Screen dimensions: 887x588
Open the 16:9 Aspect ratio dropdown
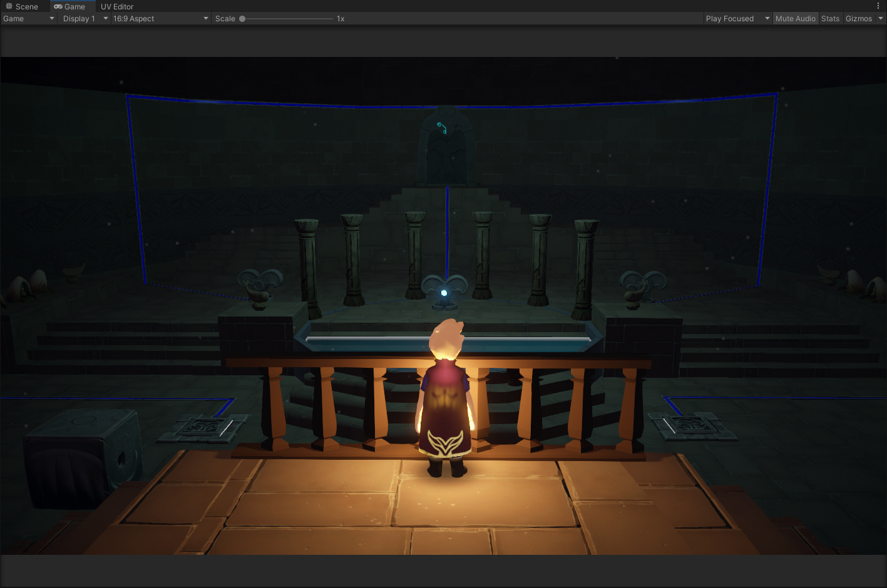pyautogui.click(x=160, y=19)
